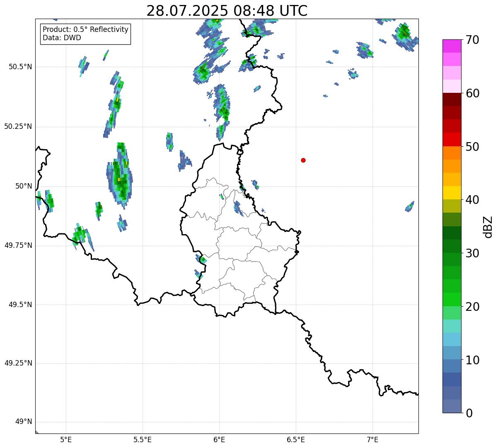
Task: Click longitude label 6.5°E
Action: 296,439
